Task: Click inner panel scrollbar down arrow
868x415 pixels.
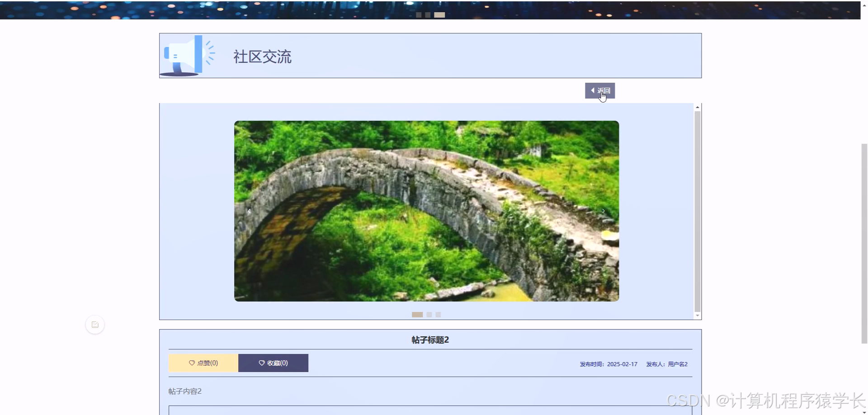Action: pyautogui.click(x=698, y=316)
